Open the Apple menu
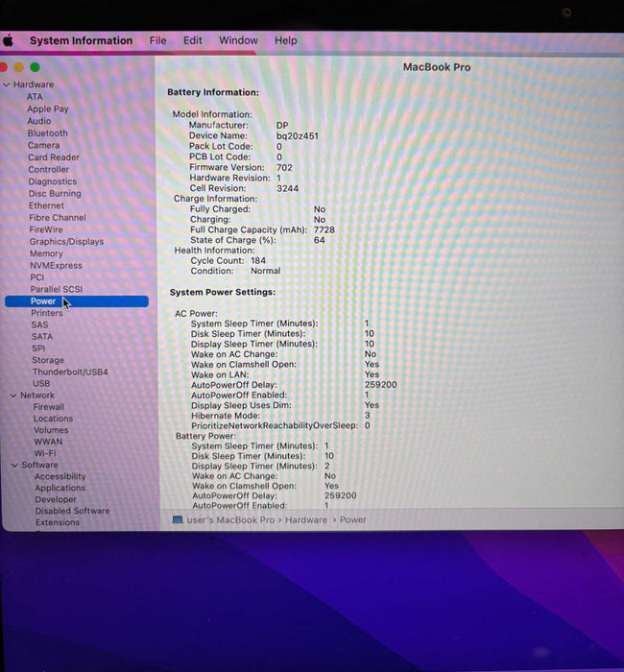Screen dimensions: 624x672 (8, 40)
